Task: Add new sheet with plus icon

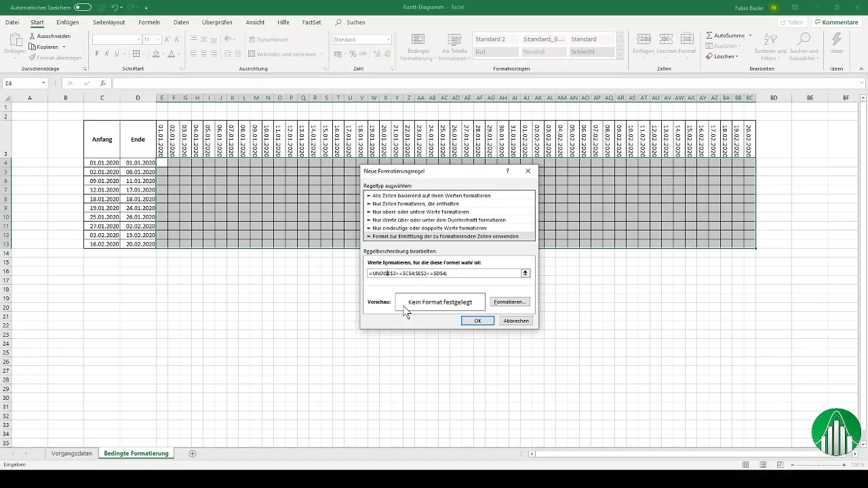Action: click(x=193, y=453)
